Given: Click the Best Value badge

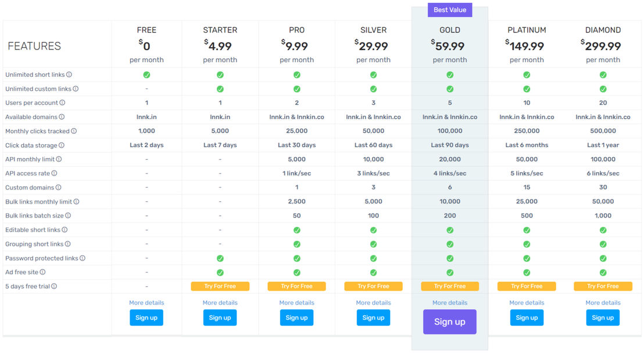Looking at the screenshot, I should [450, 10].
